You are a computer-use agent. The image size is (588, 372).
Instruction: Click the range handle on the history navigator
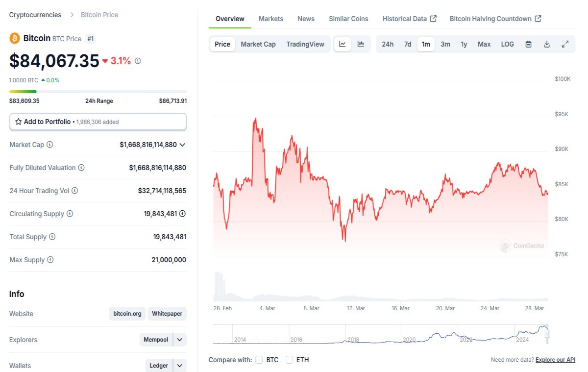(x=548, y=334)
